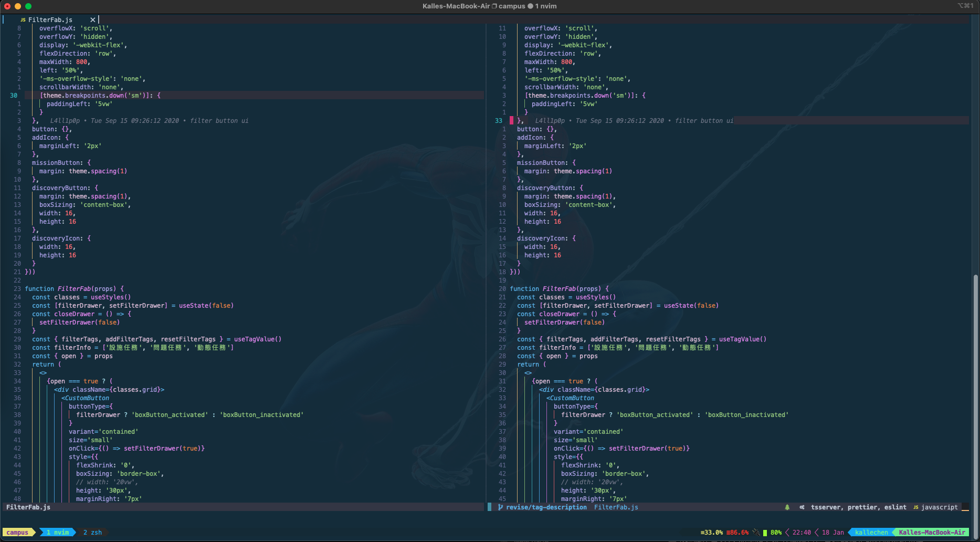Click FilterFab.js label in left pane statusline
The height and width of the screenshot is (542, 980).
[28, 507]
